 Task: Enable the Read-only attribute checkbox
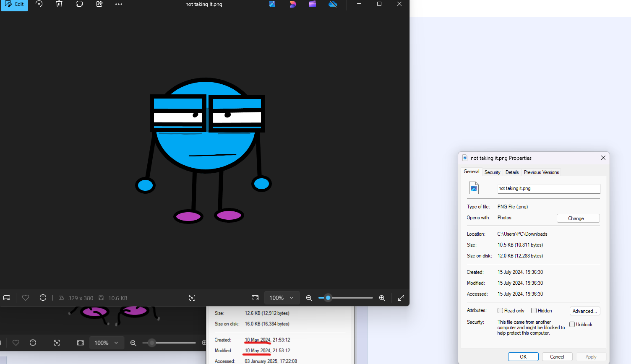(500, 311)
